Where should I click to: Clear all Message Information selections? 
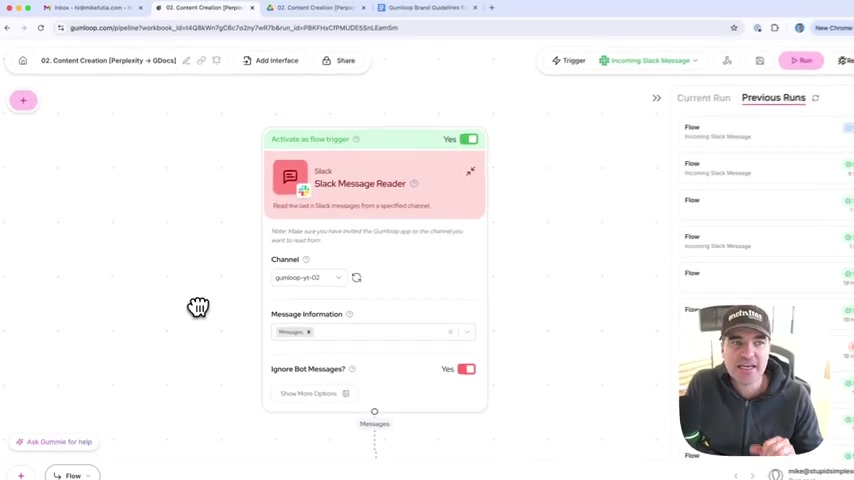pos(450,332)
